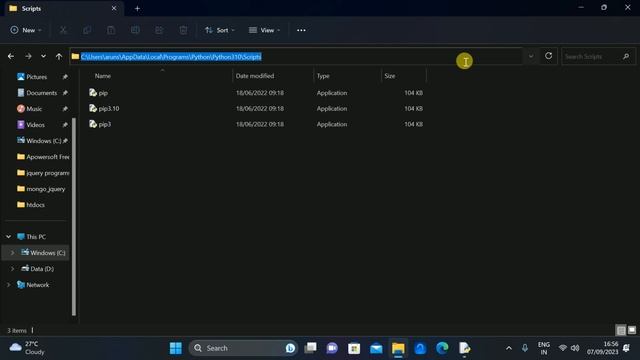Sort by Date modified column
The width and height of the screenshot is (640, 360).
point(255,76)
